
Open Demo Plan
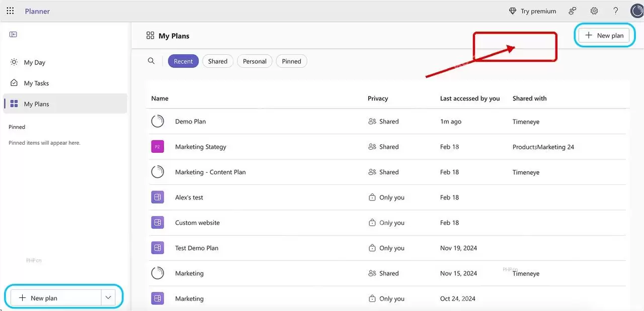190,122
